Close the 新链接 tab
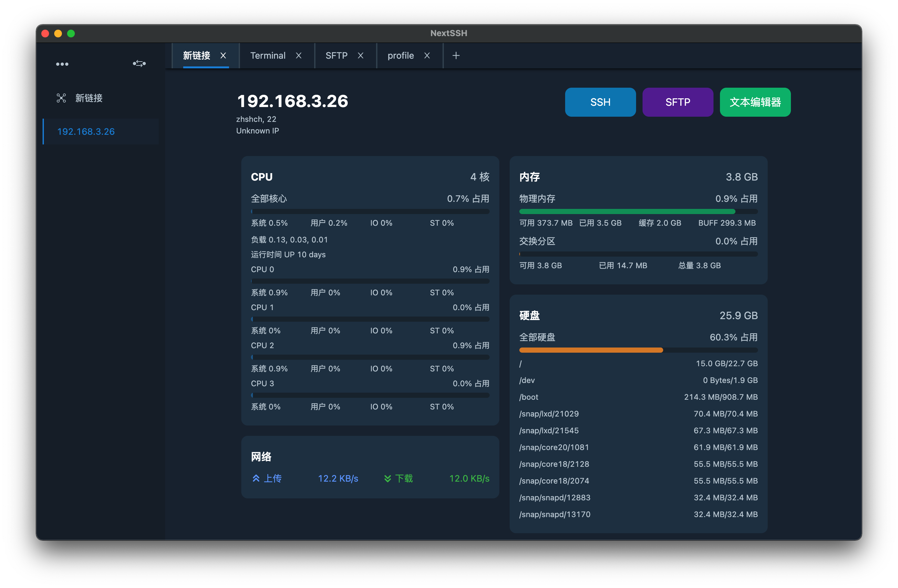 pyautogui.click(x=223, y=56)
